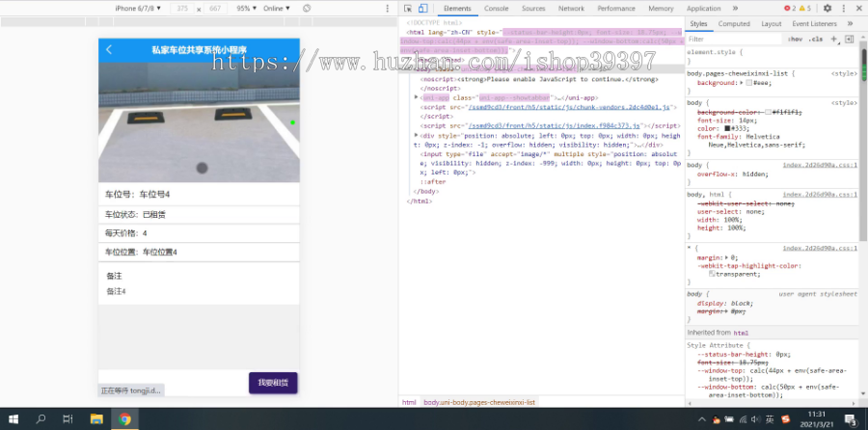Viewport: 868px width, 430px height.
Task: Click the inspect element picker icon
Action: click(408, 9)
